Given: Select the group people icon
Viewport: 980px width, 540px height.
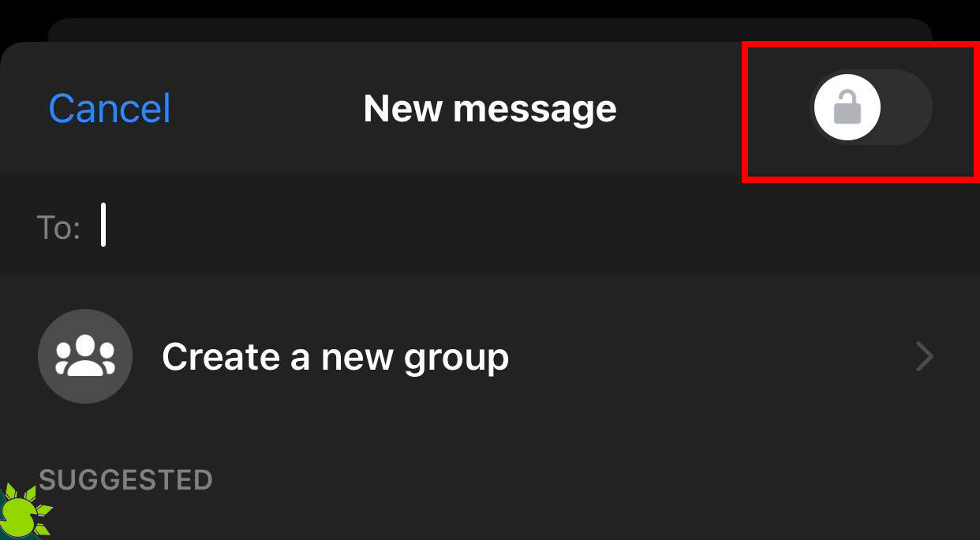Looking at the screenshot, I should pyautogui.click(x=85, y=356).
